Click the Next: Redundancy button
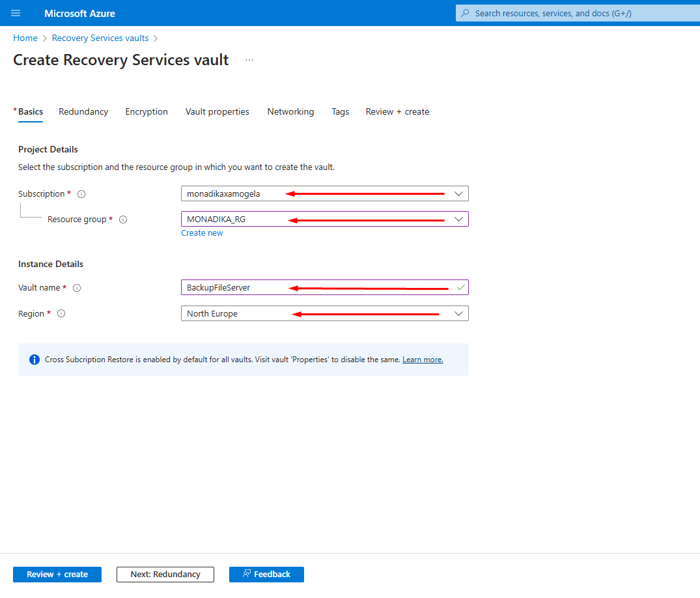This screenshot has height=598, width=700. (165, 575)
